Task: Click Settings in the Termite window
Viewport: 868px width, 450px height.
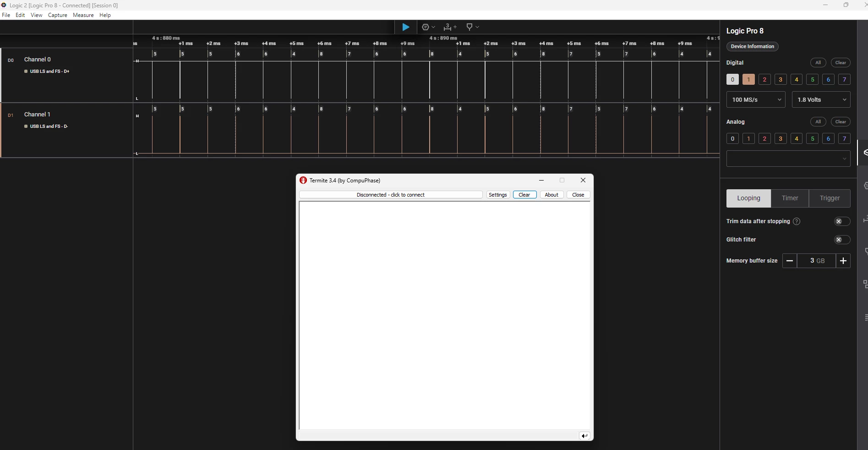Action: pyautogui.click(x=498, y=195)
